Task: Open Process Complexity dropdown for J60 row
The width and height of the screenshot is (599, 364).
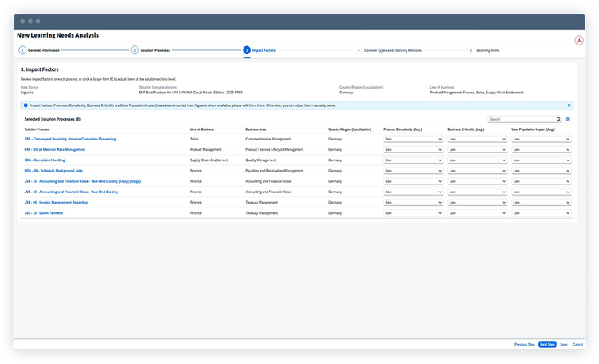Action: [x=414, y=213]
